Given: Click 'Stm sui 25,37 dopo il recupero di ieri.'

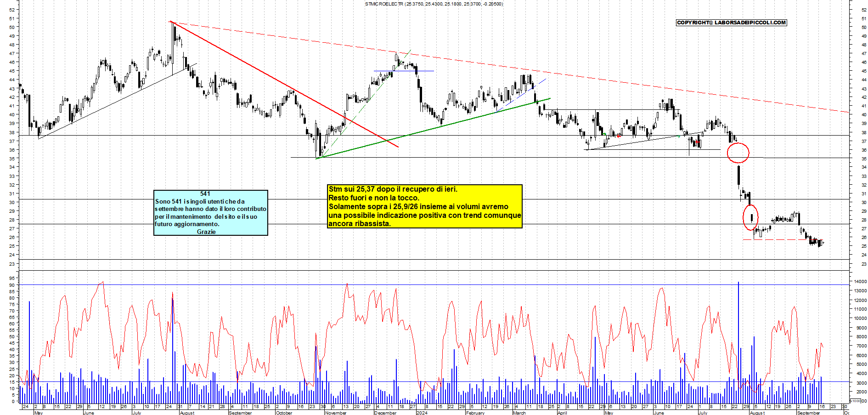Looking at the screenshot, I should [x=393, y=189].
